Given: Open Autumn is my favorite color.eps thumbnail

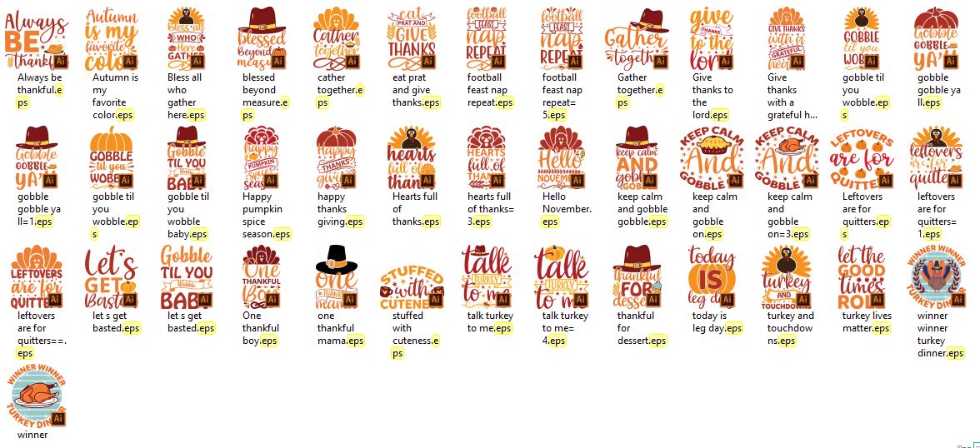Looking at the screenshot, I should (x=112, y=39).
